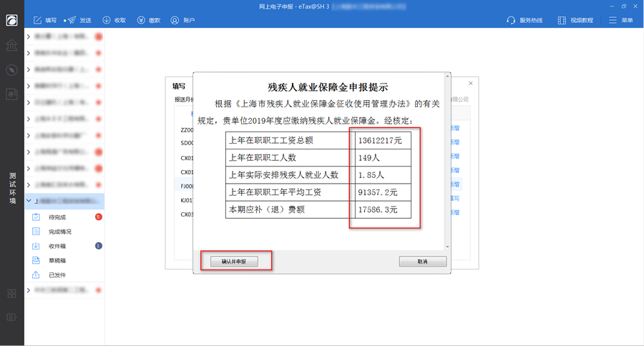Click the compass icon in left sidebar

(x=11, y=70)
